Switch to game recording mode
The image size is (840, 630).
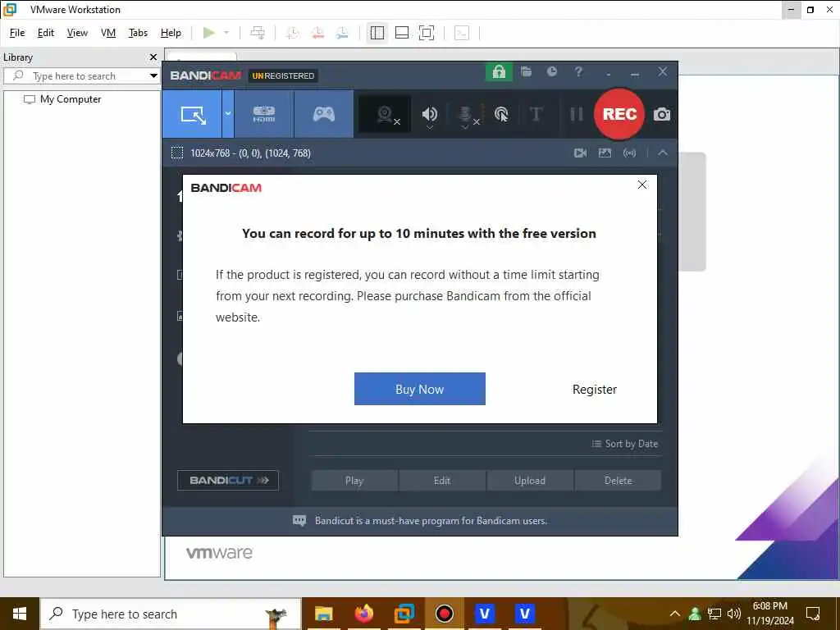pyautogui.click(x=323, y=114)
